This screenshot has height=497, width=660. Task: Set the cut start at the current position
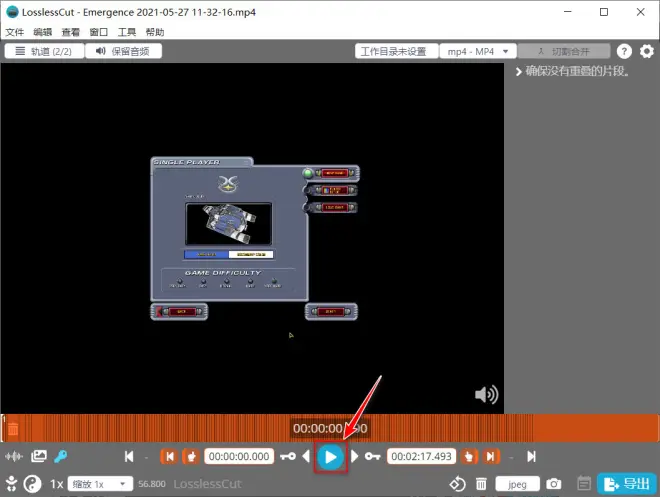pyautogui.click(x=191, y=457)
